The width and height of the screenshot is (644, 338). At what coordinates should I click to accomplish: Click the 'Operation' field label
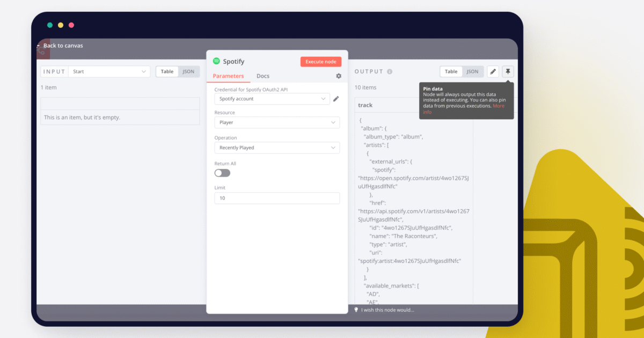pos(226,138)
